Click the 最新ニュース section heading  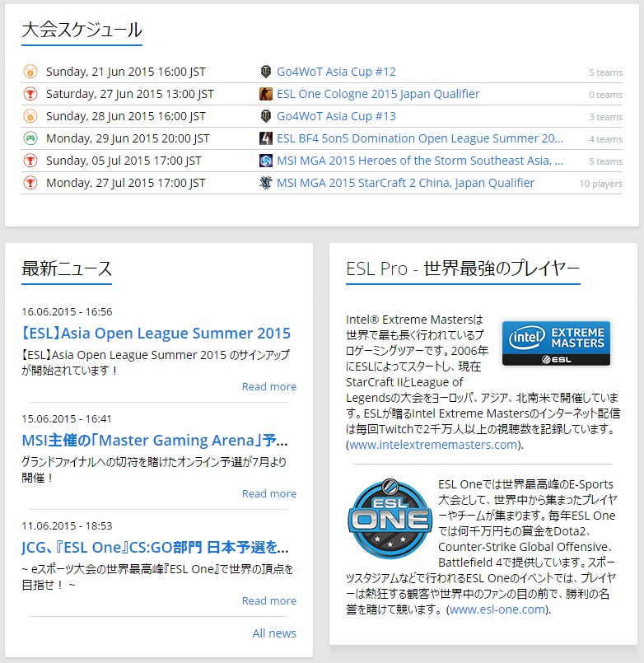tap(67, 268)
